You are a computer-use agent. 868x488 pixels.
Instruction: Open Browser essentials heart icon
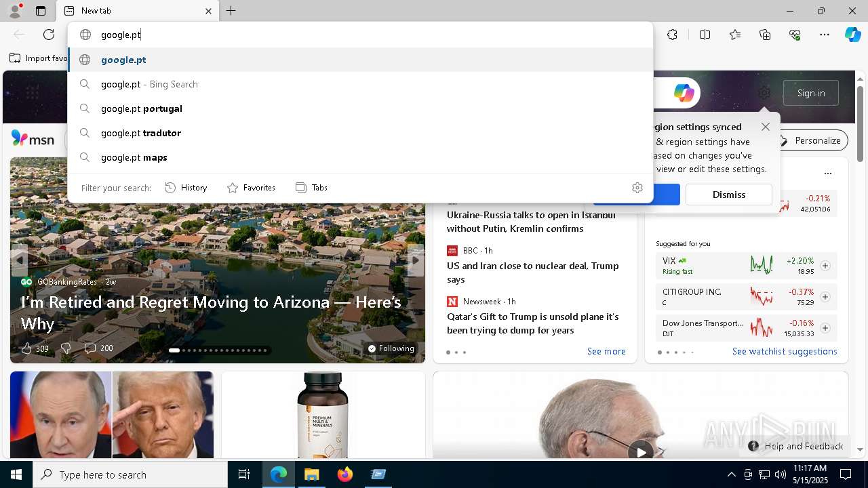(x=795, y=35)
